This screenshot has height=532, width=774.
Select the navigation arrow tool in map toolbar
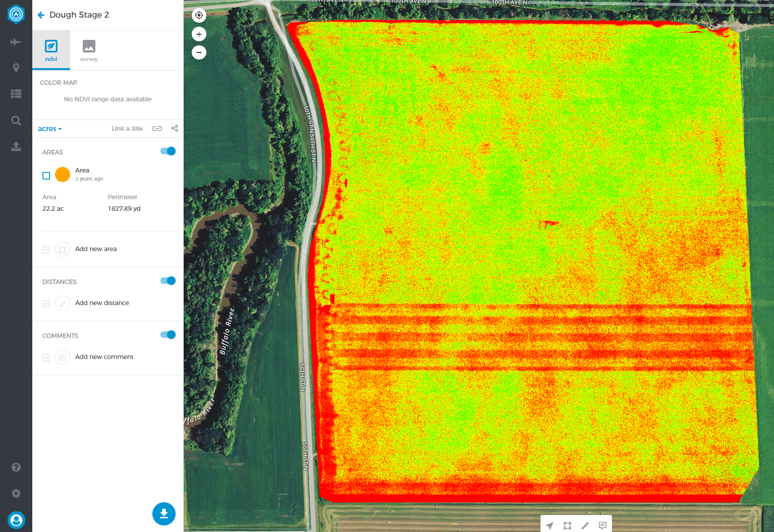point(550,525)
